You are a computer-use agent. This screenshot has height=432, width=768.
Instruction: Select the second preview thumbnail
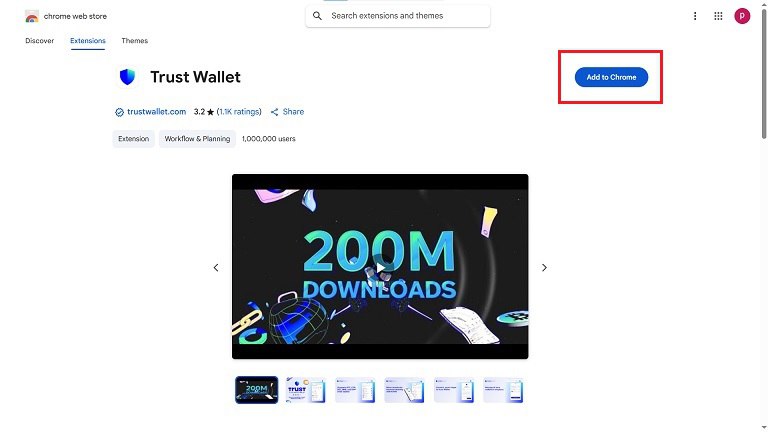tap(306, 390)
